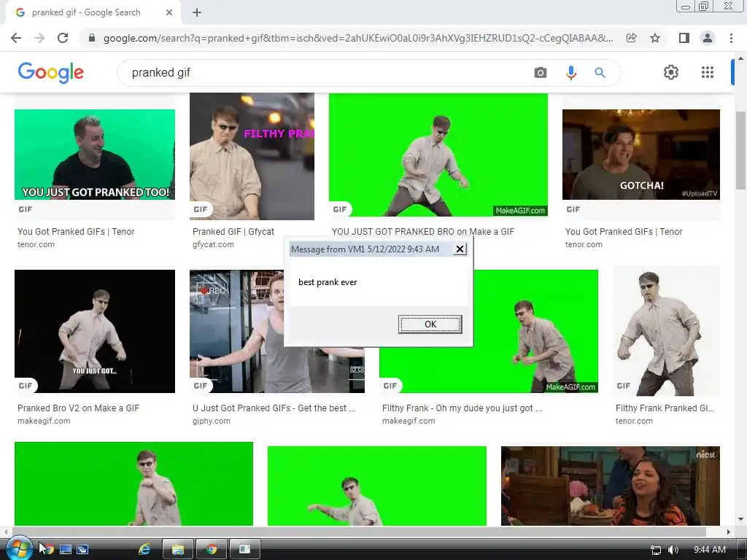Open 'Pranked GIF | Gfycat' result link
The image size is (747, 560).
point(233,231)
